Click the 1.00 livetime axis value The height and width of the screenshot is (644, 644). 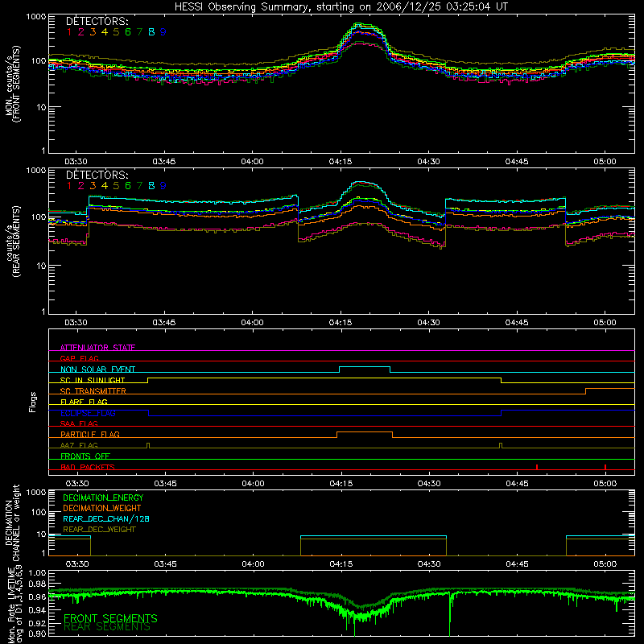coord(37,573)
